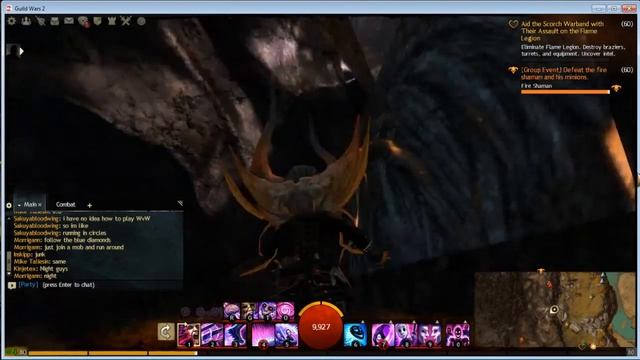Click the chat options circle icon beside Main tab
The width and height of the screenshot is (640, 360).
(x=9, y=205)
